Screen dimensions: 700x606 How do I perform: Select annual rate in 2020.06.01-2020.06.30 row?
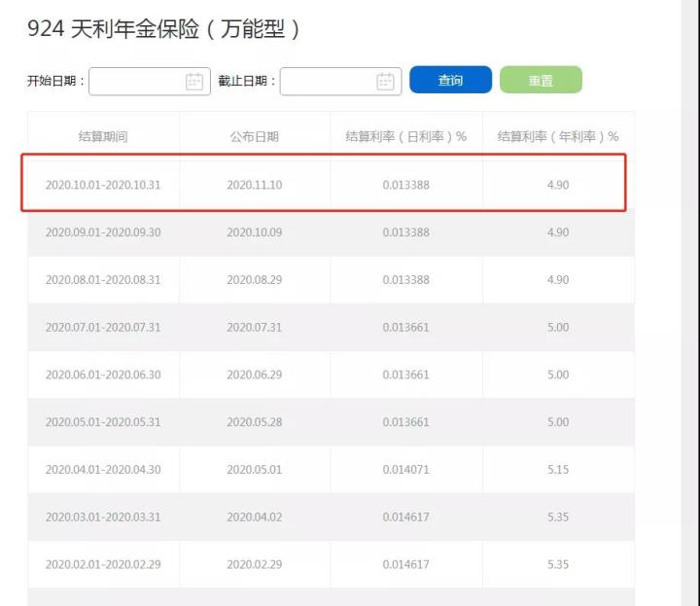[x=558, y=374]
